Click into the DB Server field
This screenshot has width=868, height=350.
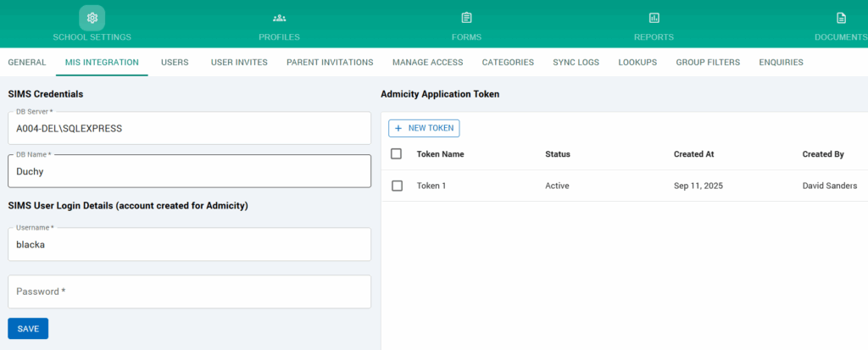pos(189,129)
